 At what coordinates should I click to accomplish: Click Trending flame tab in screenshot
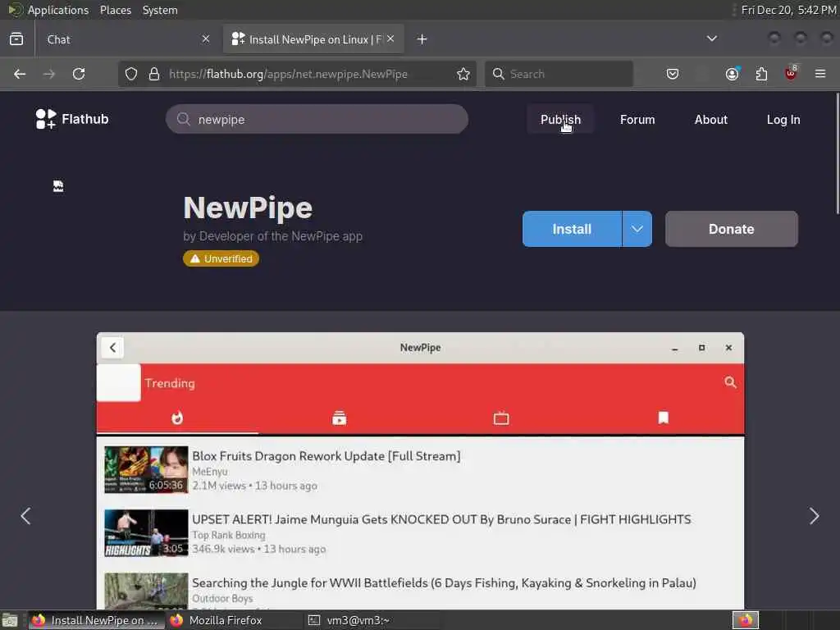click(x=177, y=418)
